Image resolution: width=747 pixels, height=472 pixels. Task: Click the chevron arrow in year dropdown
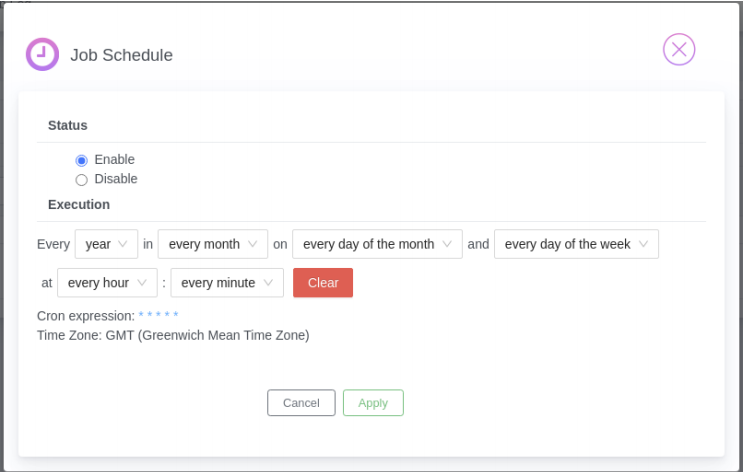[x=122, y=244]
